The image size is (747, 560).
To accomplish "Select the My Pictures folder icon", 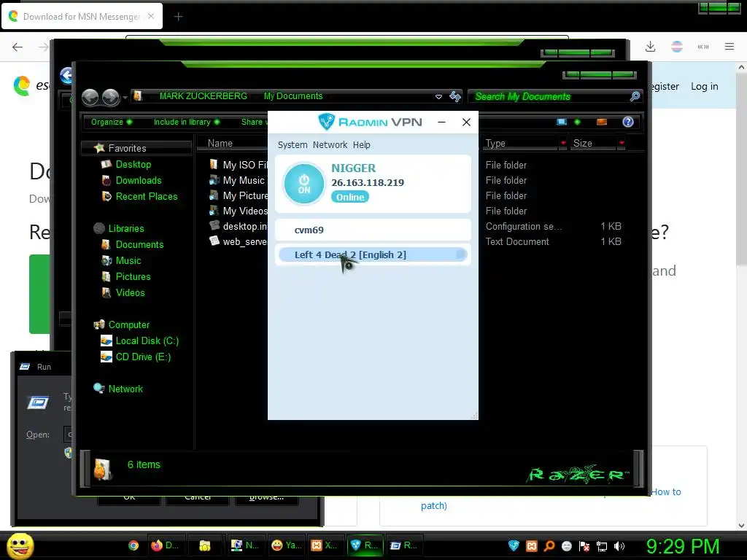I will point(214,195).
